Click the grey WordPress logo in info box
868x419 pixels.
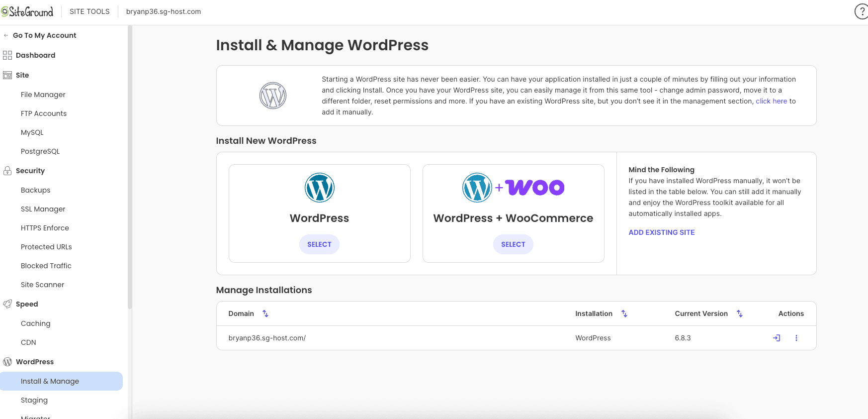273,96
